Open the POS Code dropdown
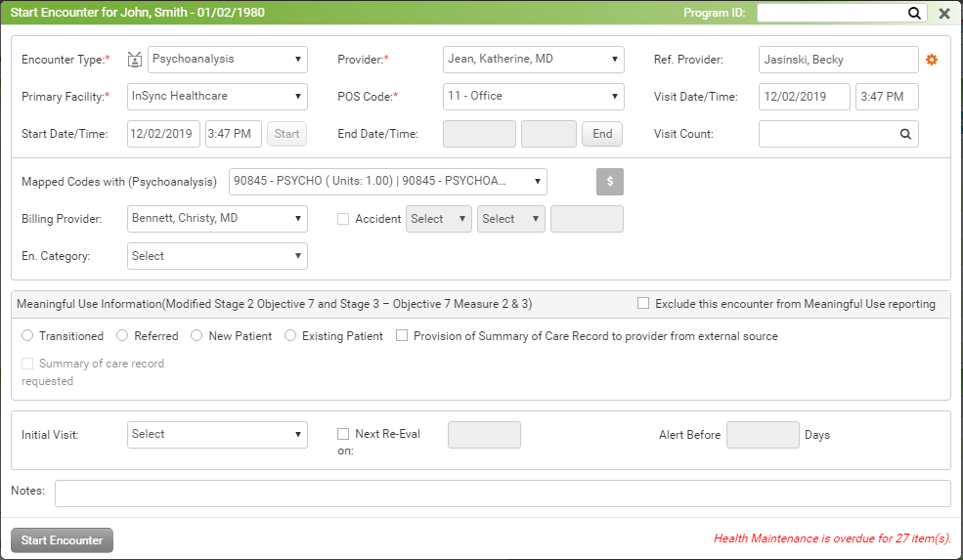963x560 pixels. [533, 97]
